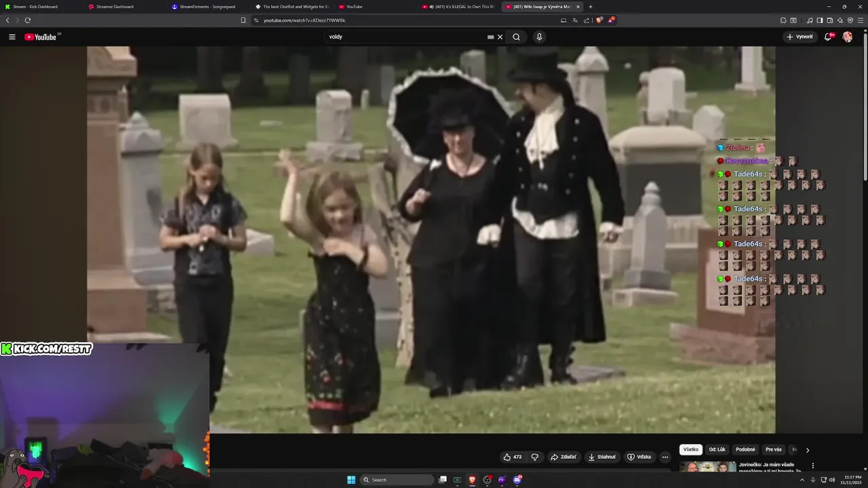Open Brave Shields lion icon
The image size is (868, 488).
(x=599, y=20)
